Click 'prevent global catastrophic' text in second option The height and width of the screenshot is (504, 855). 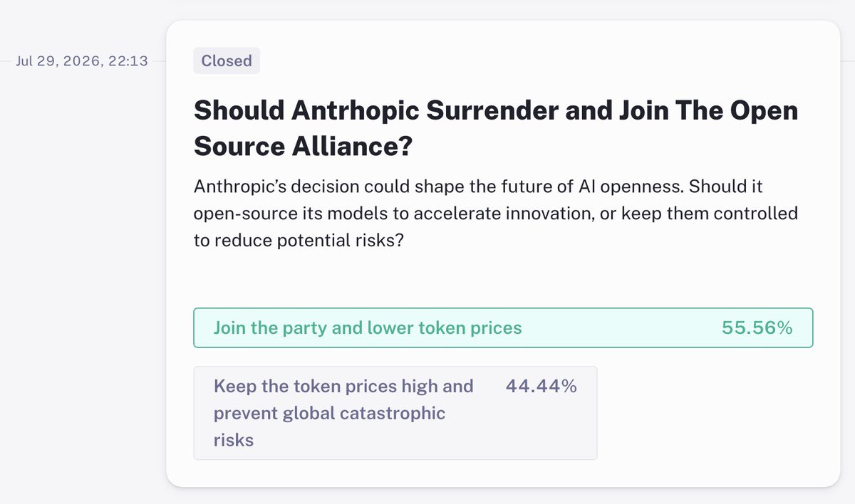329,413
